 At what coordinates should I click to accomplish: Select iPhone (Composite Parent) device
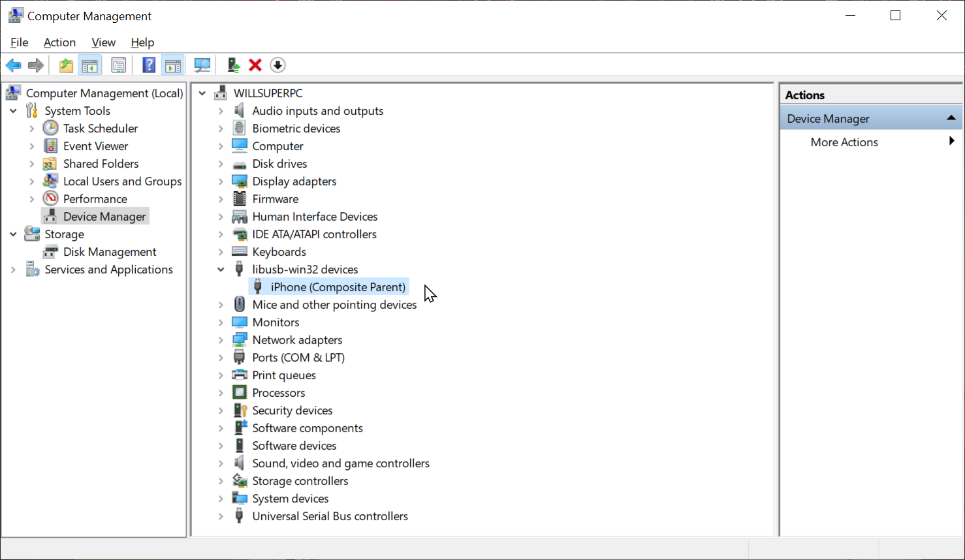pos(338,287)
